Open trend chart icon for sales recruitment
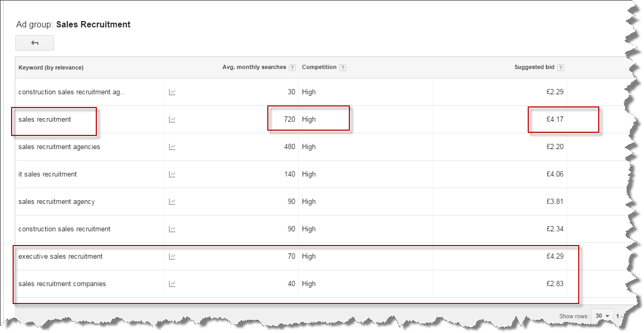Image resolution: width=644 pixels, height=333 pixels. point(172,120)
